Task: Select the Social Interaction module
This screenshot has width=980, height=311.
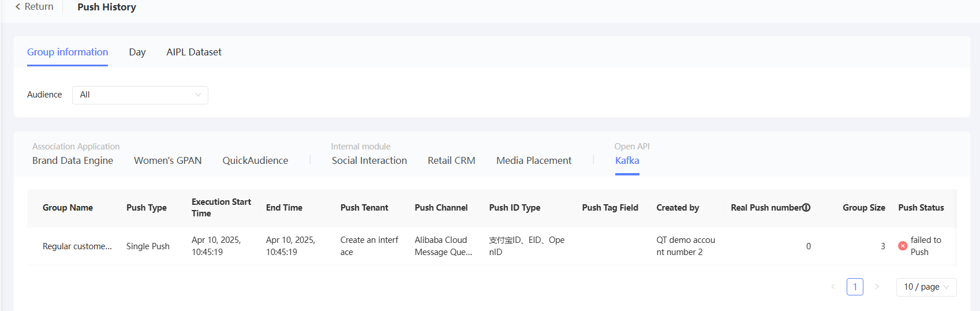Action: click(x=369, y=160)
